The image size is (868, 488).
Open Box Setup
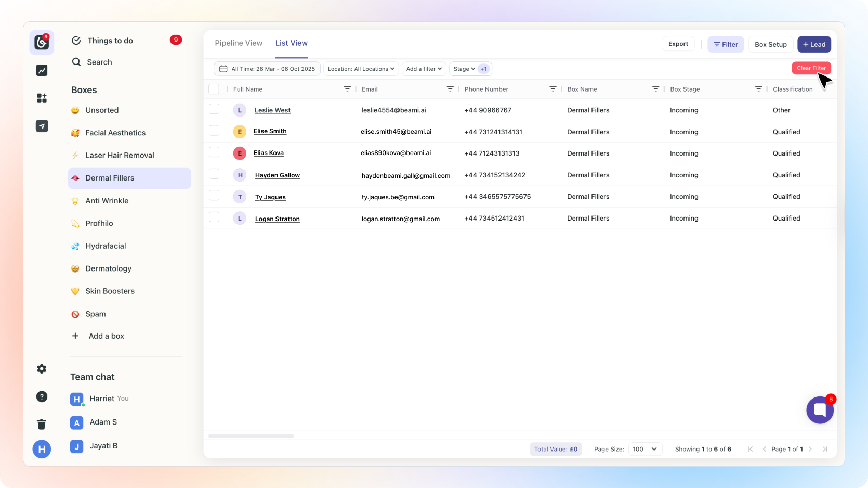pyautogui.click(x=771, y=44)
